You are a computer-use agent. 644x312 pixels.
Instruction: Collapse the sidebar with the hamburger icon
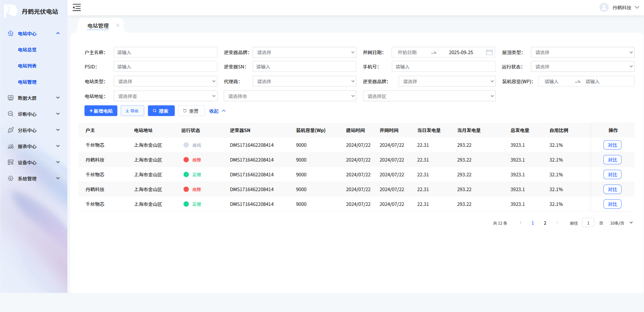point(77,7)
